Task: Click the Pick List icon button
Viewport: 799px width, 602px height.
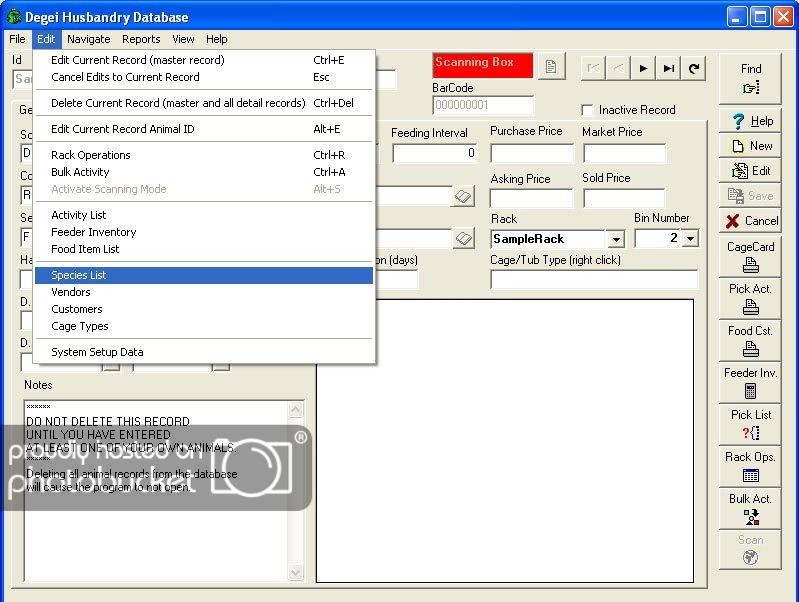Action: coord(750,424)
